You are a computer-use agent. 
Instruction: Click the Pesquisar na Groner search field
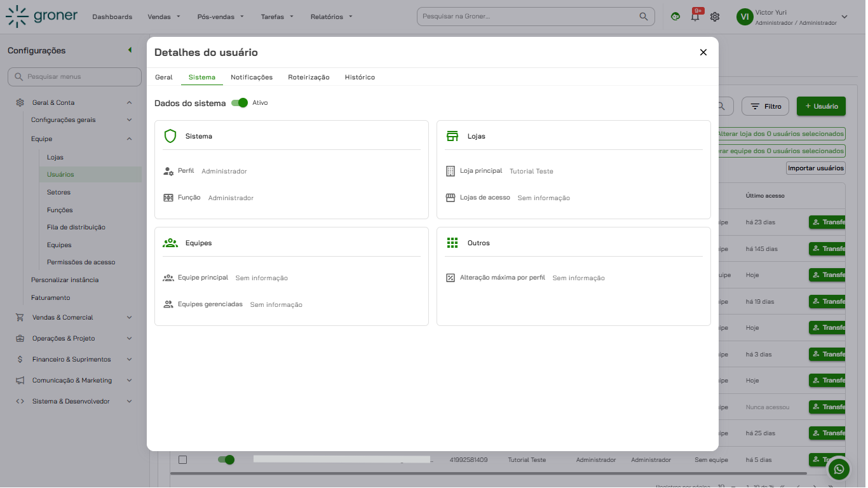click(536, 17)
